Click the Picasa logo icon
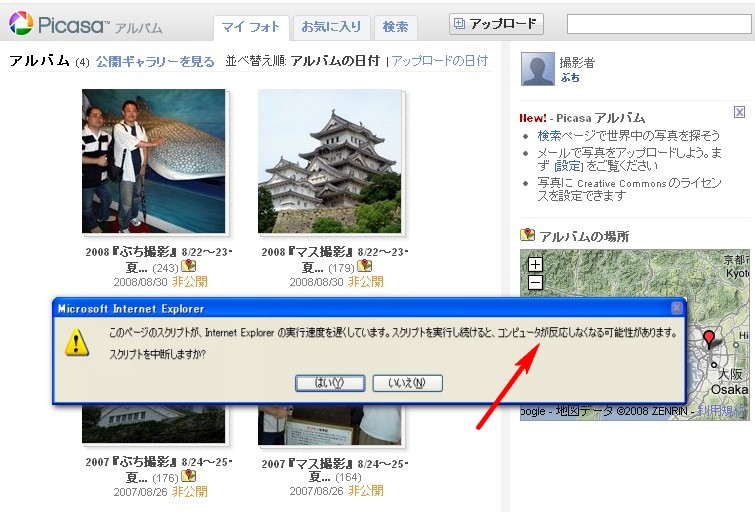Viewport: 755px width, 512px height. [x=21, y=23]
